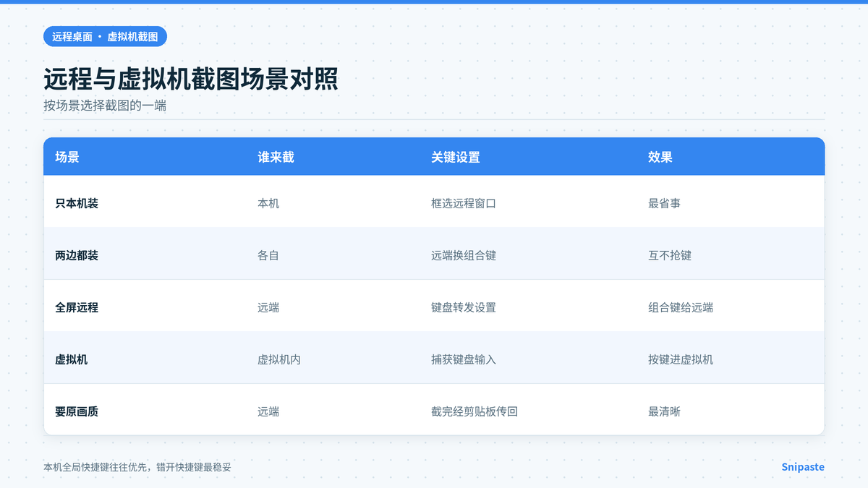Select the 两边都装 row label
868x488 pixels.
(x=77, y=255)
